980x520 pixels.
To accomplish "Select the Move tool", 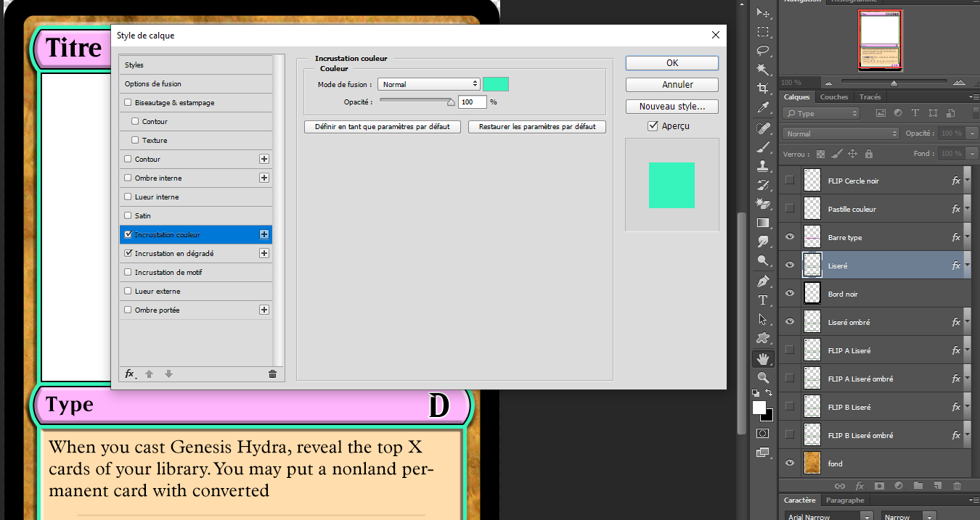I will pyautogui.click(x=763, y=13).
